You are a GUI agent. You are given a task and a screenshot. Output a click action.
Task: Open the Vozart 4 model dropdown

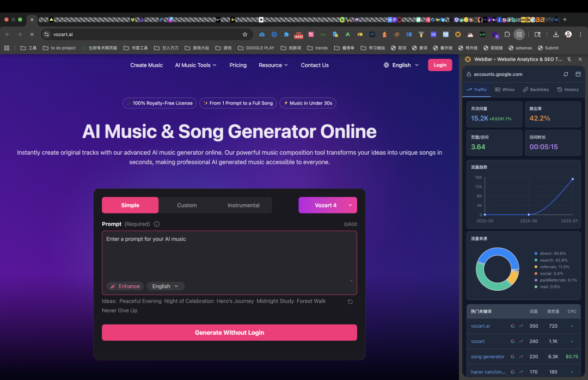[328, 205]
